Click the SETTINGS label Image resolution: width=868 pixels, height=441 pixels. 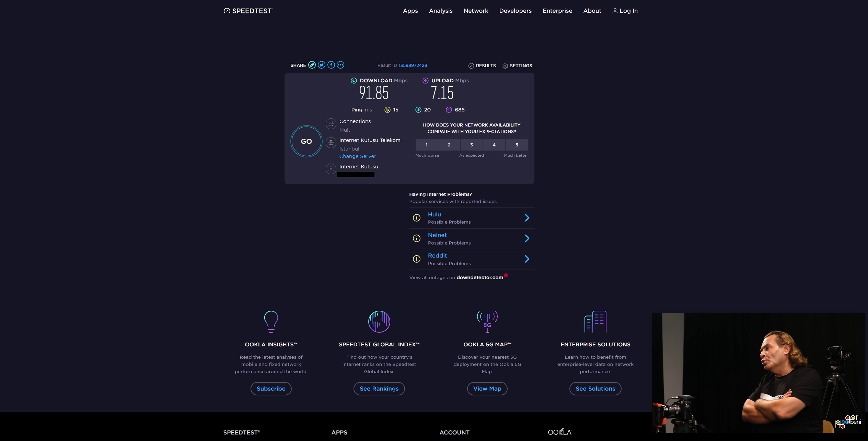tap(521, 65)
